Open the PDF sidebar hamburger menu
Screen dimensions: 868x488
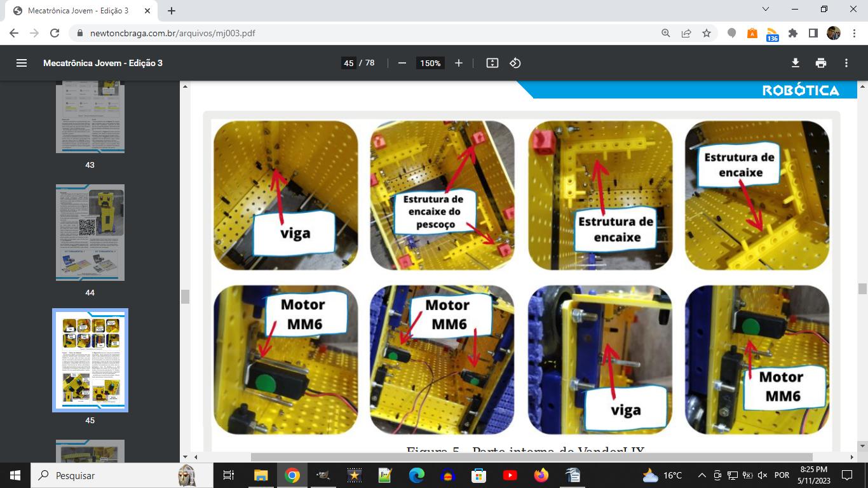click(x=22, y=63)
